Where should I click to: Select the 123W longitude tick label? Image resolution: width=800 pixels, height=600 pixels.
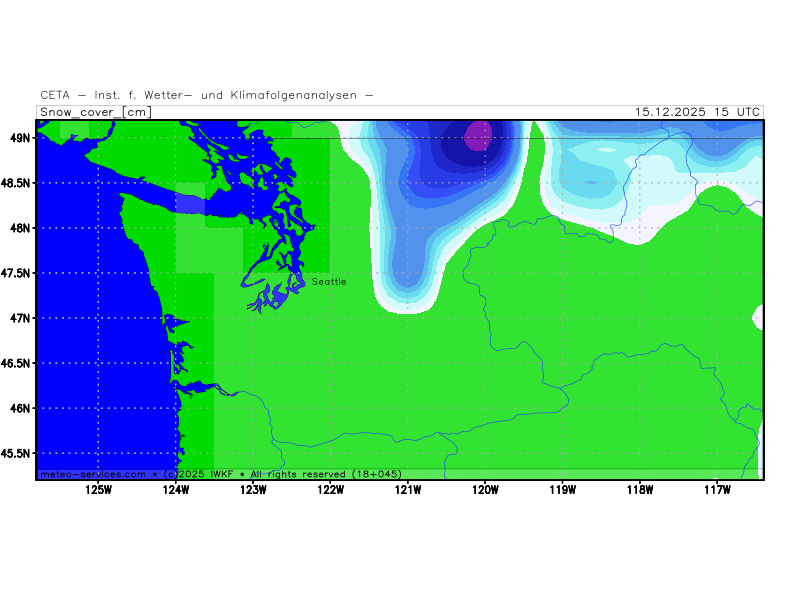coord(253,489)
